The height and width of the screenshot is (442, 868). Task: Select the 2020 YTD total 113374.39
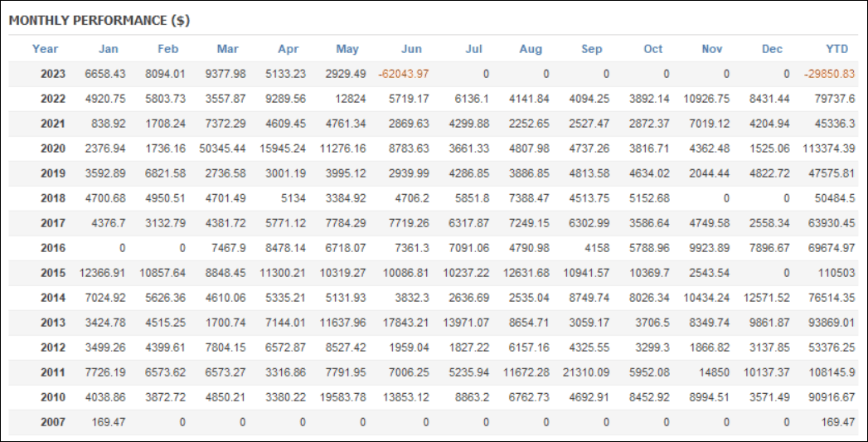[x=829, y=148]
